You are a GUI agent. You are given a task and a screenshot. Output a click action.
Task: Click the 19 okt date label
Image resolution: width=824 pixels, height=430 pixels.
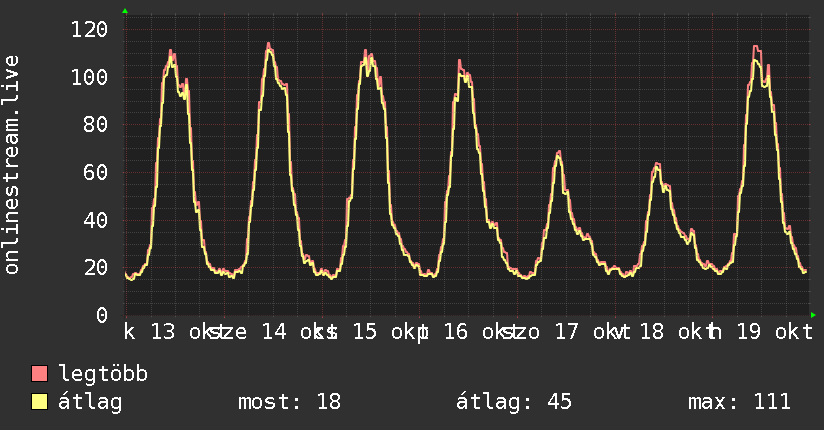pos(774,332)
